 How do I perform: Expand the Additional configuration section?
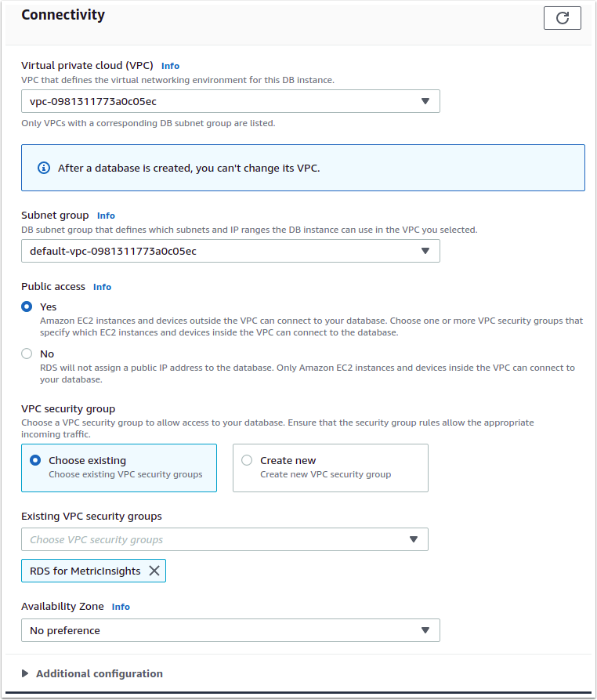pos(25,673)
